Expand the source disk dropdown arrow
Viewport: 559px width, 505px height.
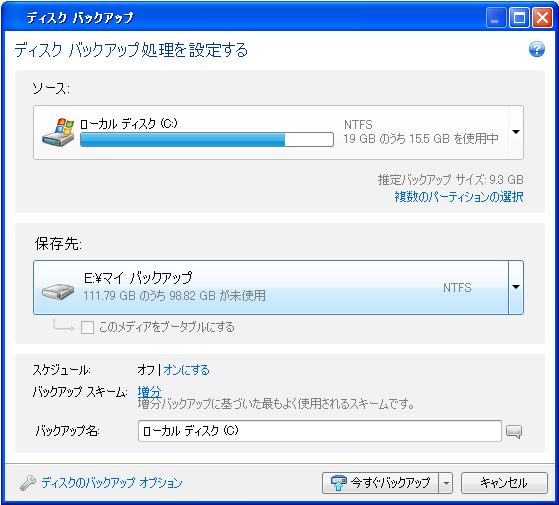click(x=516, y=132)
